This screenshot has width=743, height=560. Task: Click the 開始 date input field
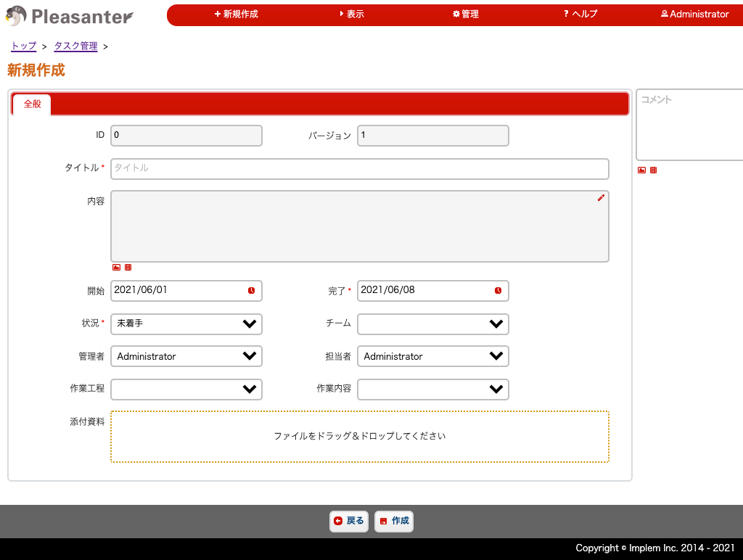click(186, 291)
